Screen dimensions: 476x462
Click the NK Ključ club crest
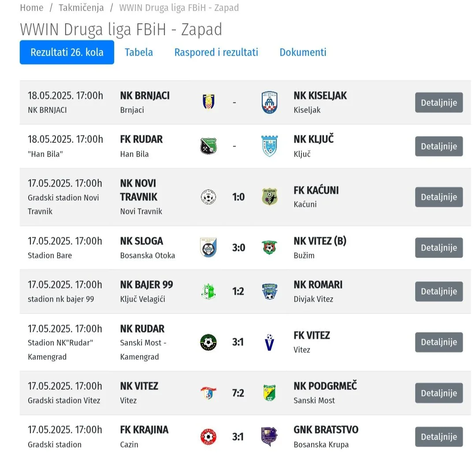pos(270,146)
